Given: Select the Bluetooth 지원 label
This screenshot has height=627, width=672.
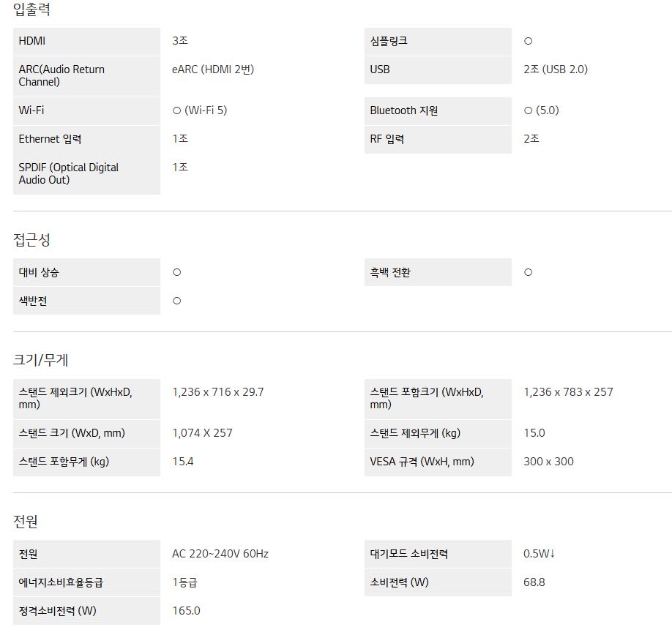Looking at the screenshot, I should pyautogui.click(x=404, y=110).
